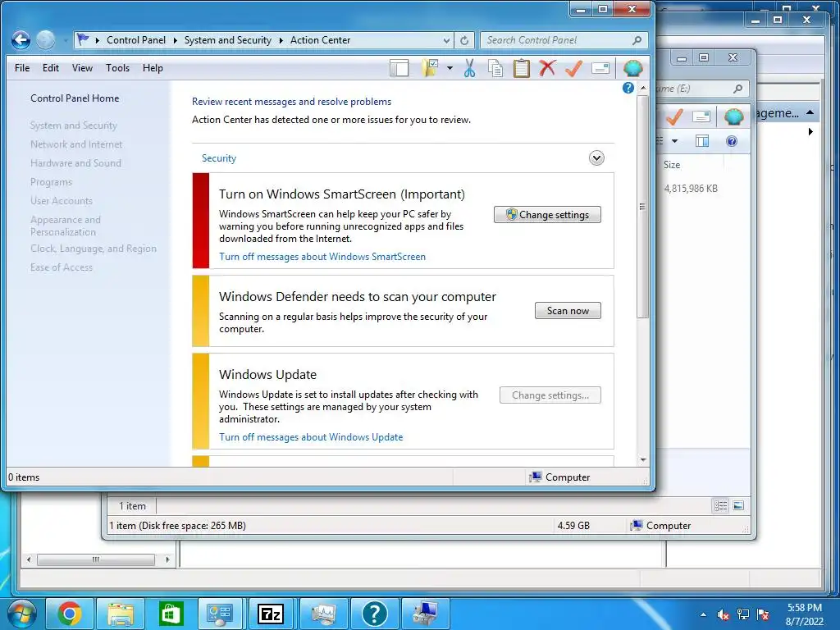Expand the breadcrumb arrow after System and Security

click(x=281, y=40)
